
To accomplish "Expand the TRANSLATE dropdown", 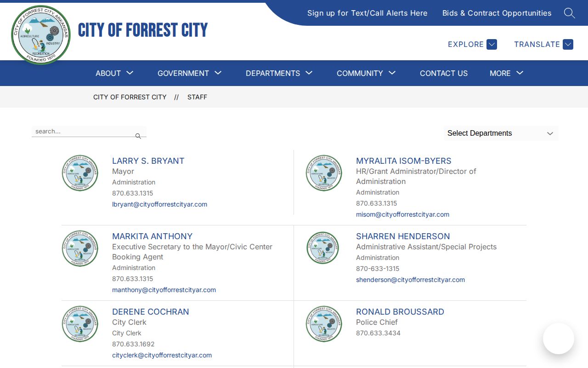I will 543,44.
